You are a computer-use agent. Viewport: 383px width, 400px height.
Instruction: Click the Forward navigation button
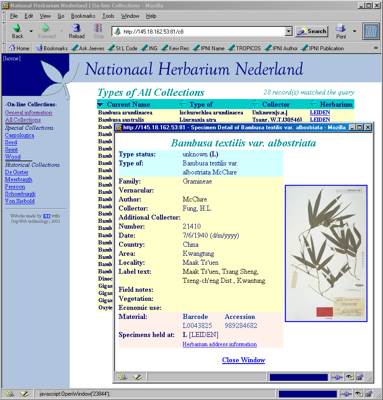coord(46,31)
